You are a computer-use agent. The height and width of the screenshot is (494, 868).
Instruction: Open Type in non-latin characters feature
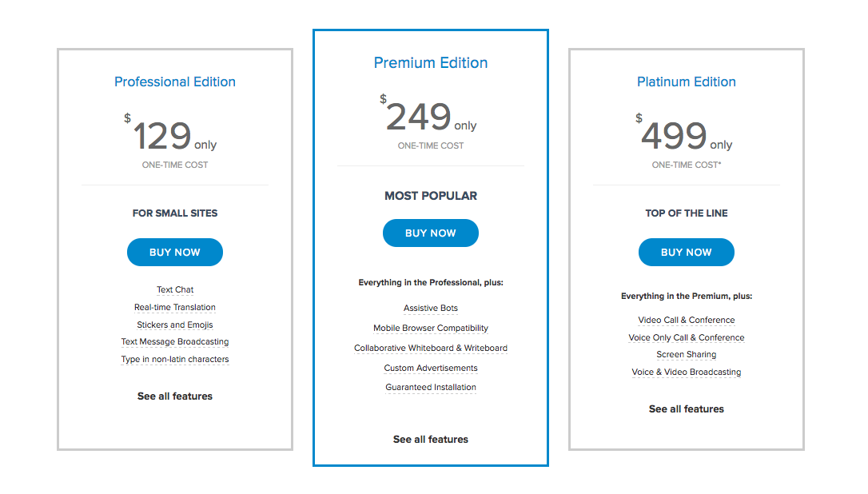175,359
